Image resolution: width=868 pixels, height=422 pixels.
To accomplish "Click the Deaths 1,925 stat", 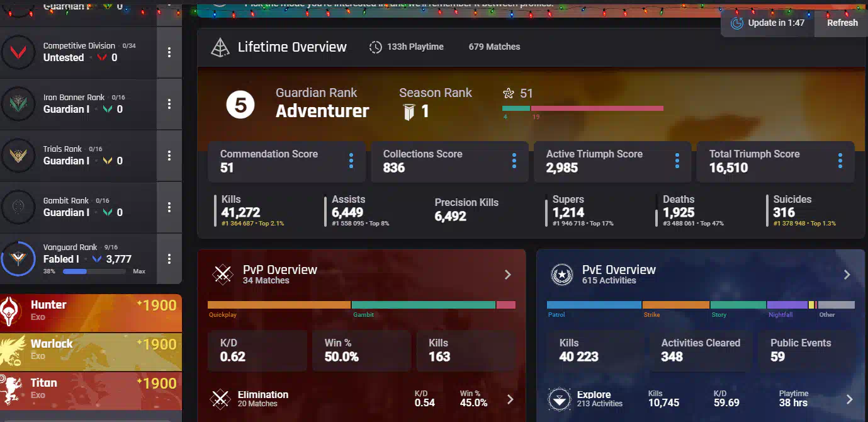I will [690, 211].
